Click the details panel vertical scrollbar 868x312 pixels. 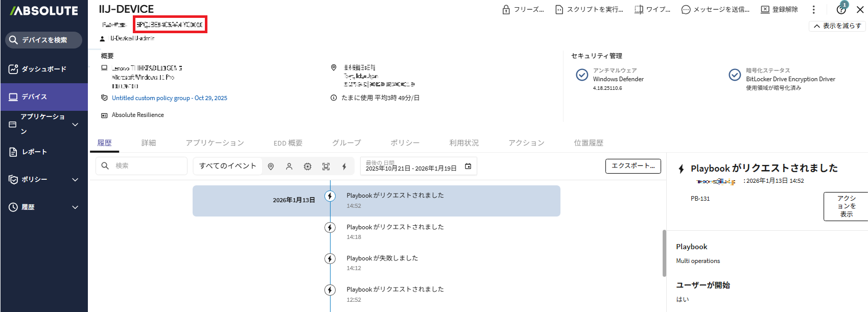pyautogui.click(x=664, y=253)
